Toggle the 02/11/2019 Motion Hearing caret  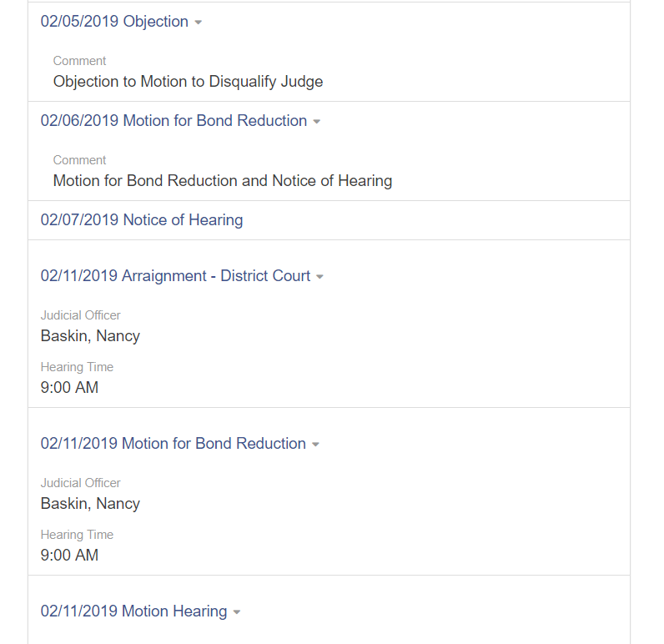click(236, 612)
